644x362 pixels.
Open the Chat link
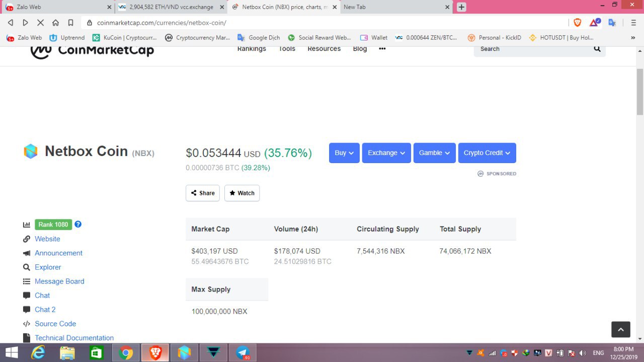(x=42, y=296)
